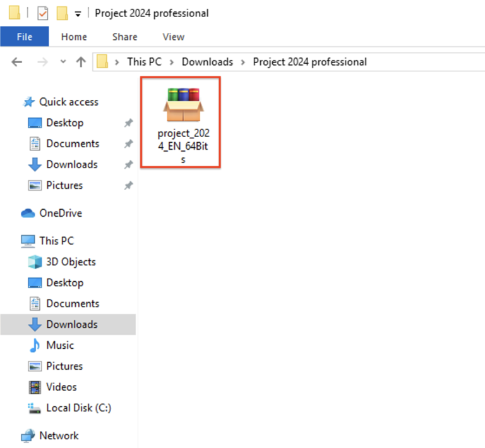Open pinned Documents under Quick access

coord(64,143)
